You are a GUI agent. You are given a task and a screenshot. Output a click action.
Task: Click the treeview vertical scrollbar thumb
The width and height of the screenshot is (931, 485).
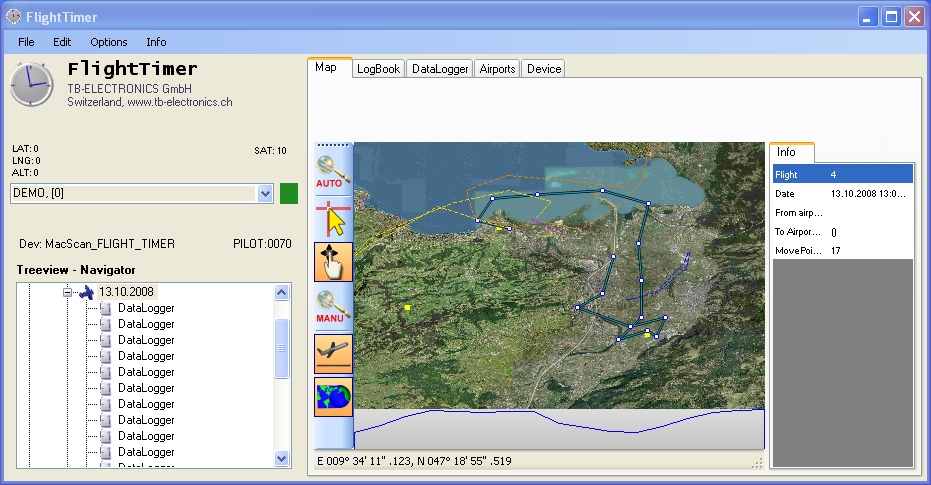coord(281,348)
